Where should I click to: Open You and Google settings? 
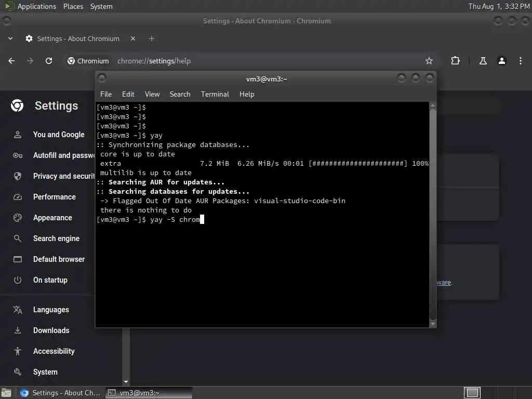pos(59,135)
